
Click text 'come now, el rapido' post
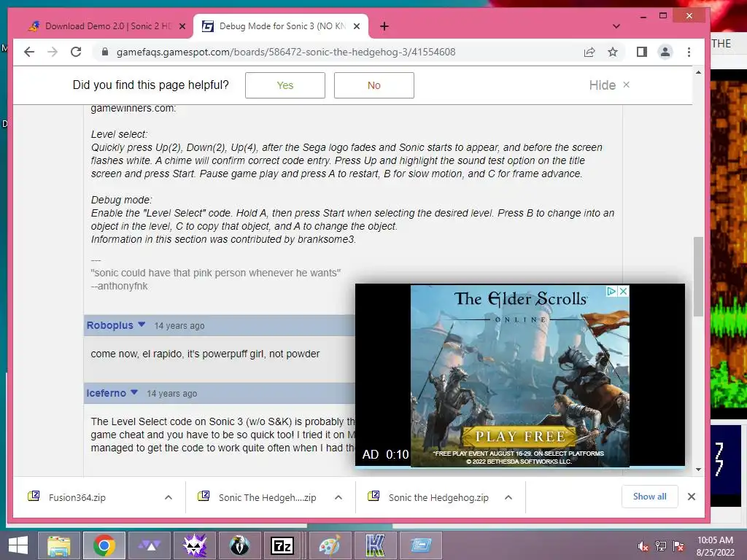(205, 354)
